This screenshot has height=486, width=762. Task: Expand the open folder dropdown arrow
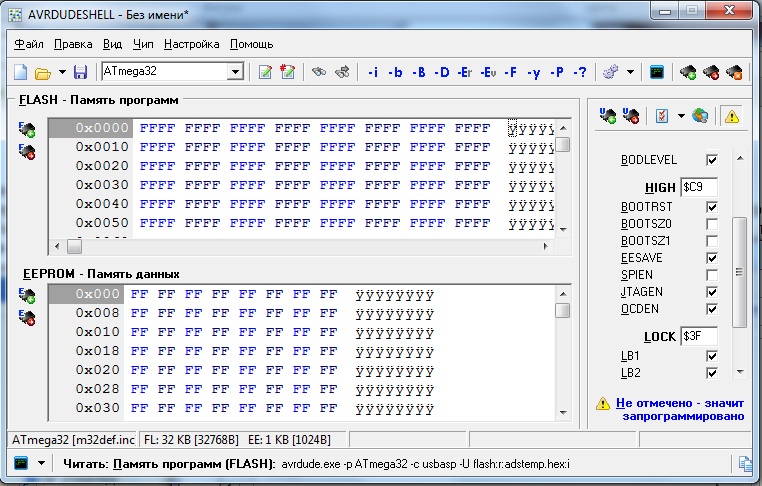coord(62,72)
